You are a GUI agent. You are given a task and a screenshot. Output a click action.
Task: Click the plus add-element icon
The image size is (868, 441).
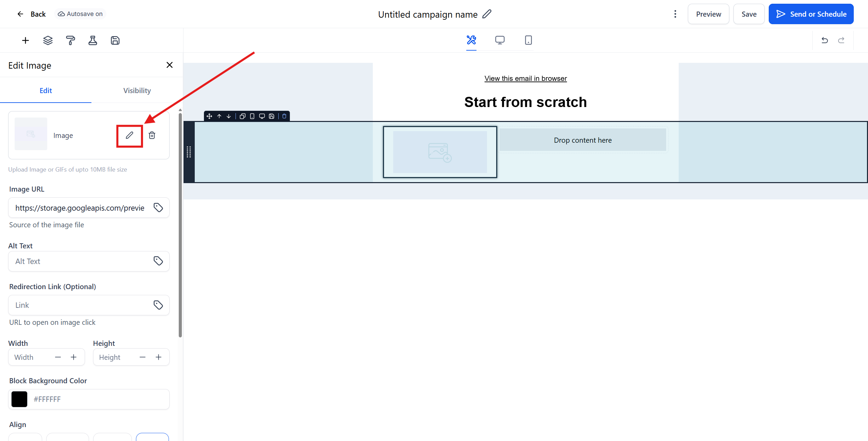(x=25, y=40)
